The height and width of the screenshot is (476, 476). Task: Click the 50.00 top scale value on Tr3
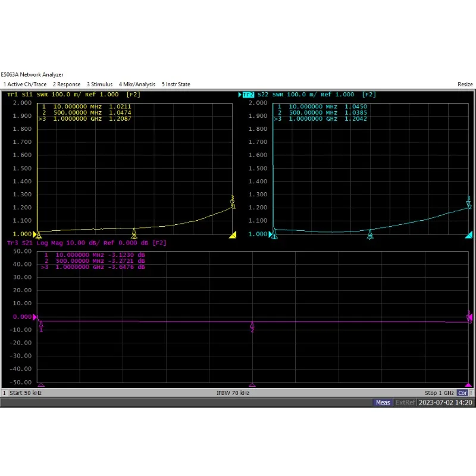22,251
